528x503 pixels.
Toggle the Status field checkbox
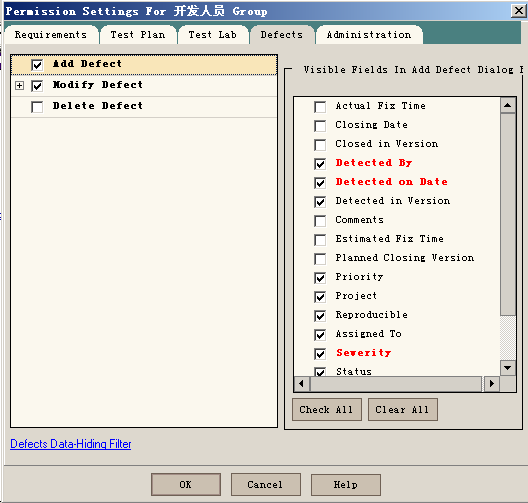point(320,371)
